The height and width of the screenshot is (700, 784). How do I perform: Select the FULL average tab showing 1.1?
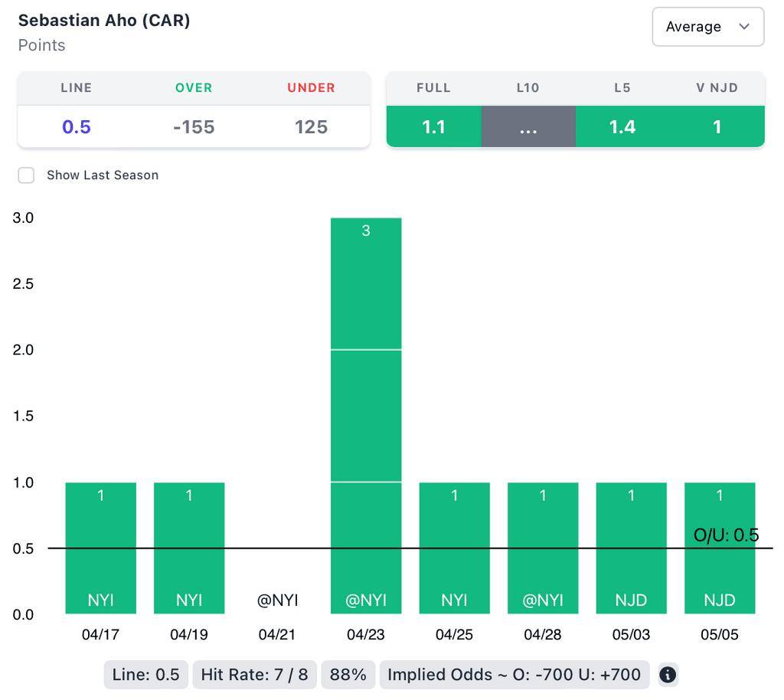coord(433,126)
